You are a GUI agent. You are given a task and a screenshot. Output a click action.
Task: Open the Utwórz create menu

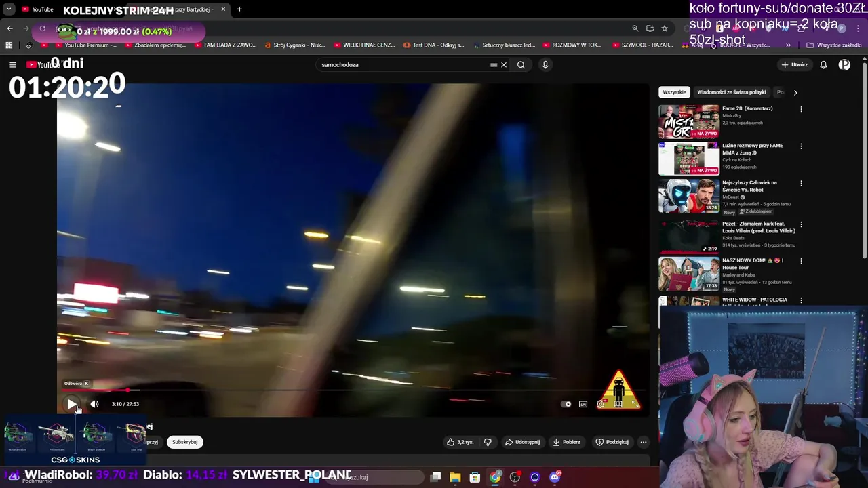[795, 65]
